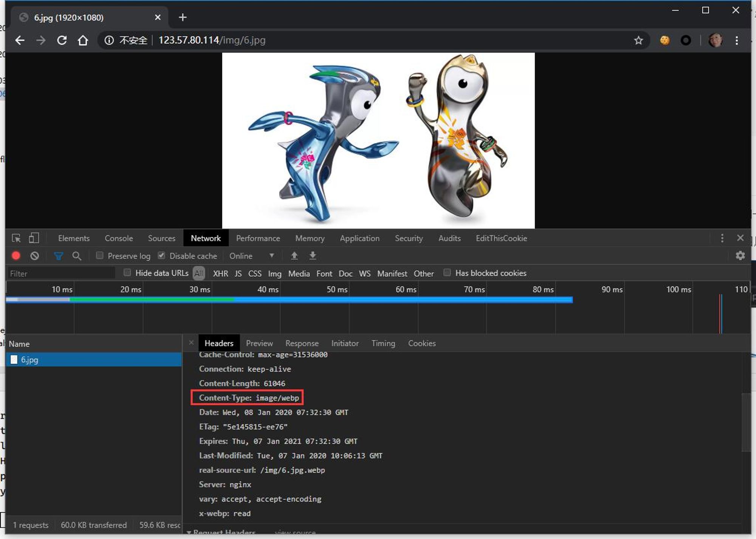
Task: Close the request details pane
Action: point(191,343)
